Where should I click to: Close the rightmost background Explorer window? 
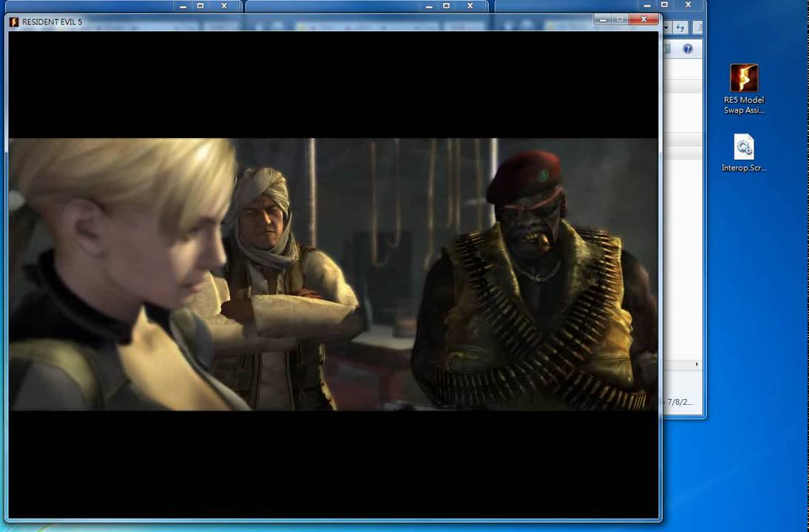(x=688, y=5)
